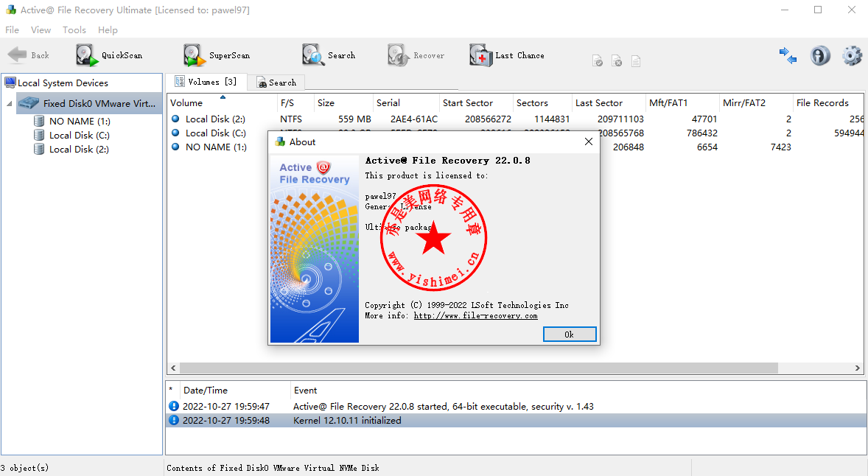Viewport: 868px width, 476px height.
Task: Click the Mirr/FAT2 column header
Action: [x=755, y=103]
